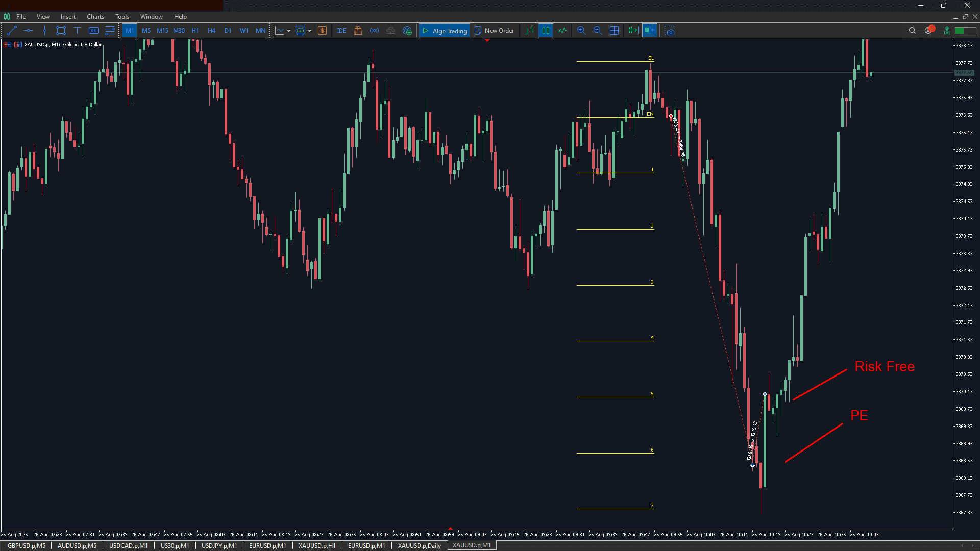Select the vertical line drawing tool
Screen dimensions: 980x551
pyautogui.click(x=44, y=31)
